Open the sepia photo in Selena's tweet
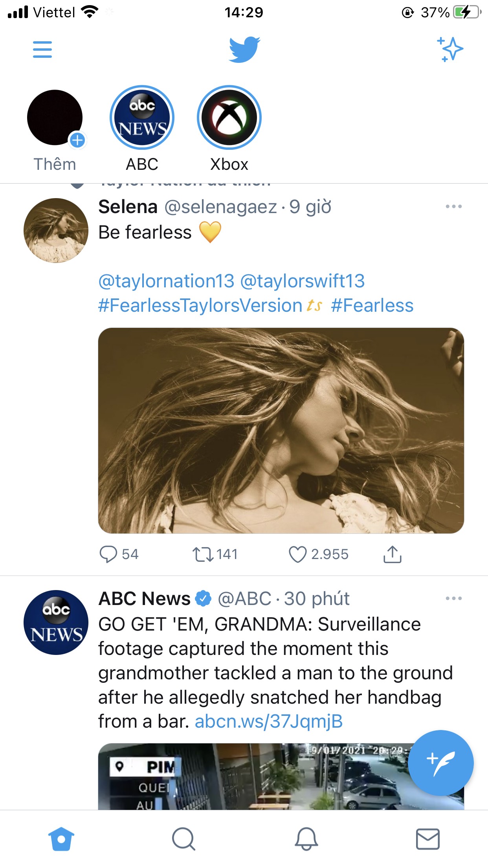 coord(281,430)
